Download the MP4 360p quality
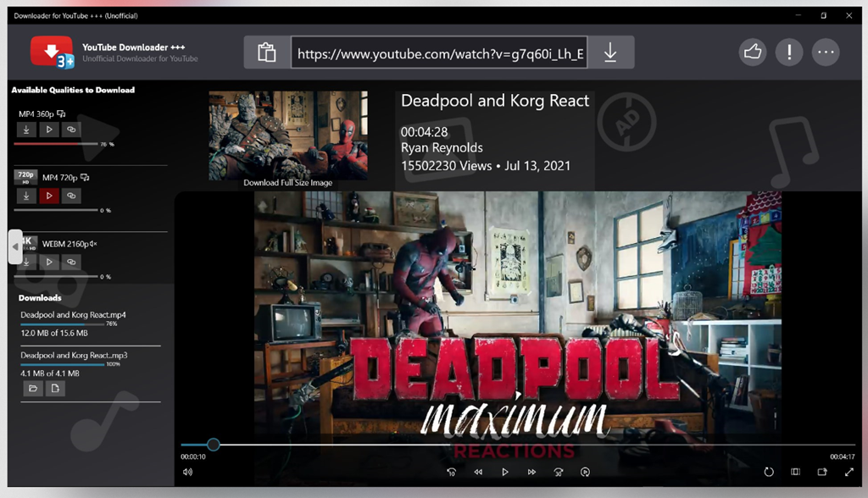The height and width of the screenshot is (498, 868). pos(26,130)
